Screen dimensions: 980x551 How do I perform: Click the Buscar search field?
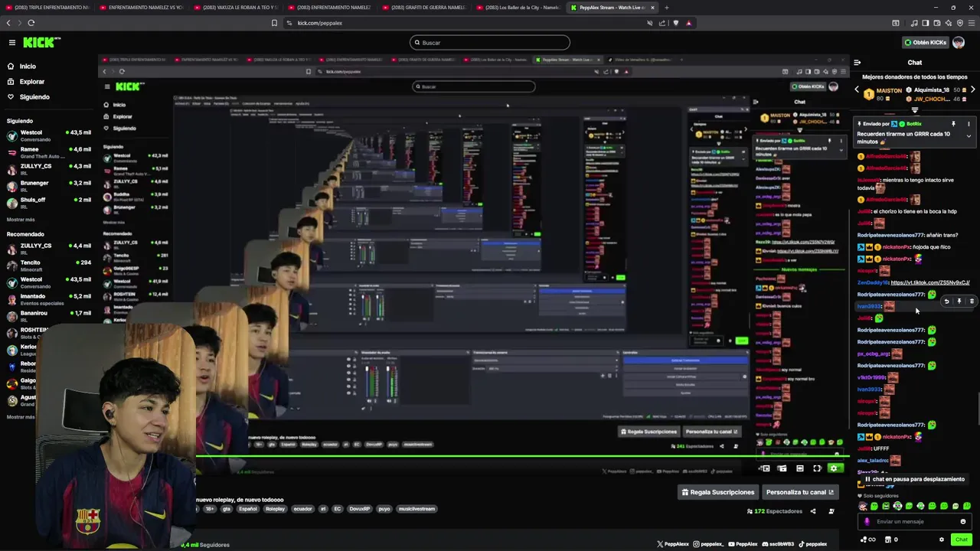490,43
